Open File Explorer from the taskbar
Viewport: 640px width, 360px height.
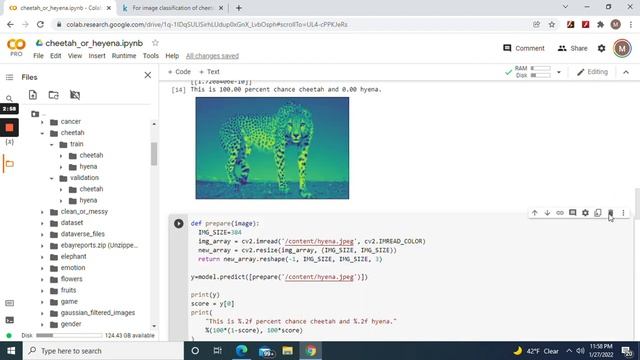(288, 351)
